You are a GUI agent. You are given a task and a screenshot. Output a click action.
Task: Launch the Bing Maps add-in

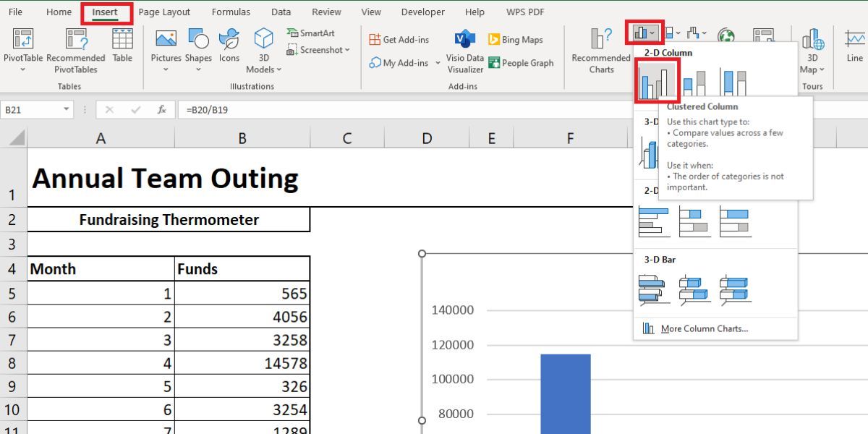point(516,39)
